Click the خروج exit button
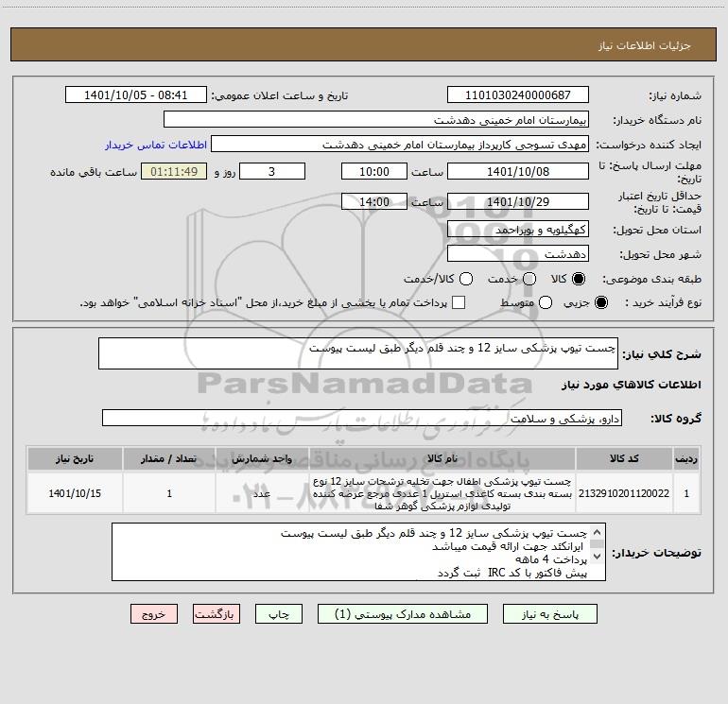 154,614
